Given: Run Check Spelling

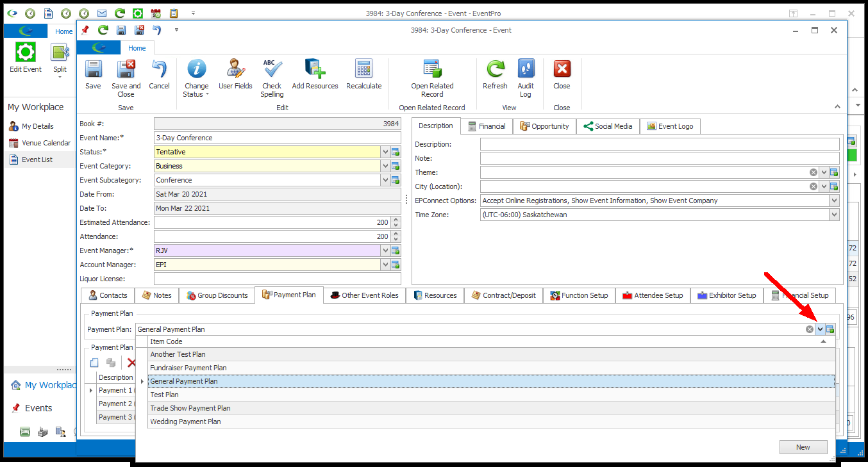Looking at the screenshot, I should coord(272,78).
